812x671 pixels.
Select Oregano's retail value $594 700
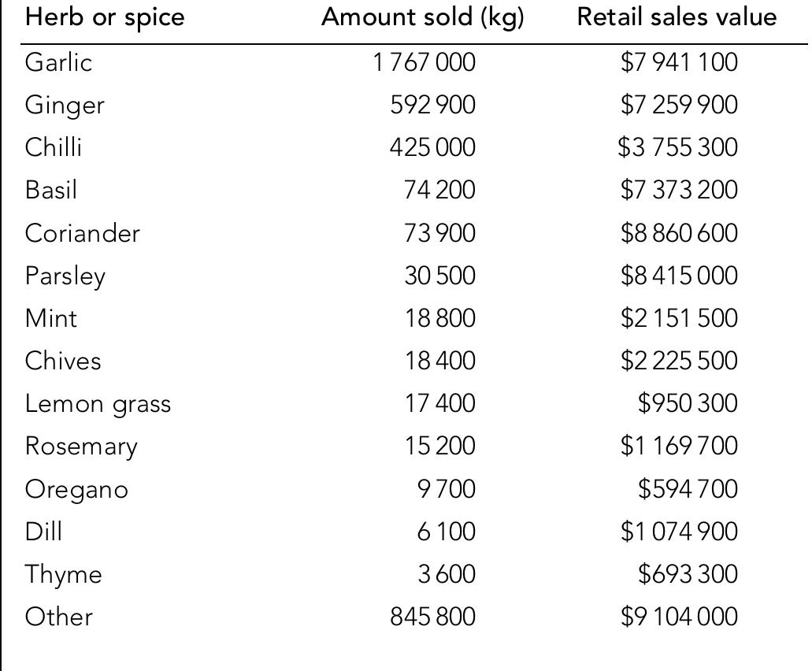[x=688, y=489]
